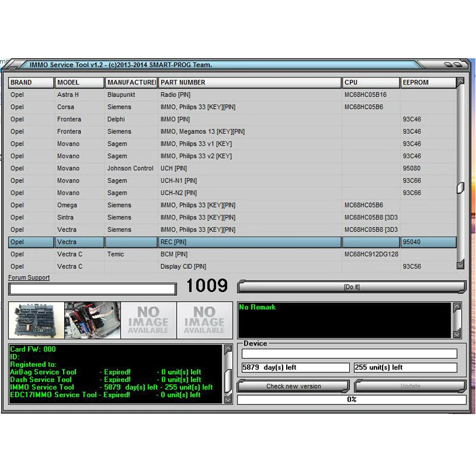Pick the UCH-N1 [PIN] part number

pyautogui.click(x=178, y=181)
